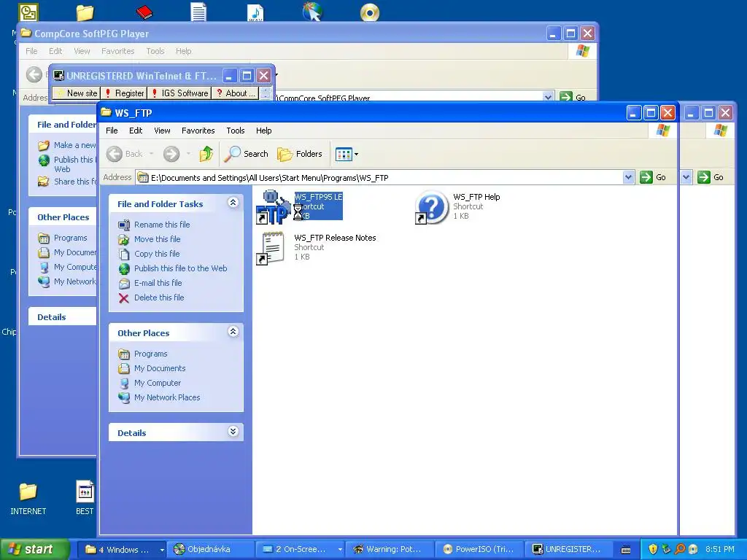This screenshot has height=560, width=747.
Task: Select the globe with cursor desktop icon
Action: (312, 12)
